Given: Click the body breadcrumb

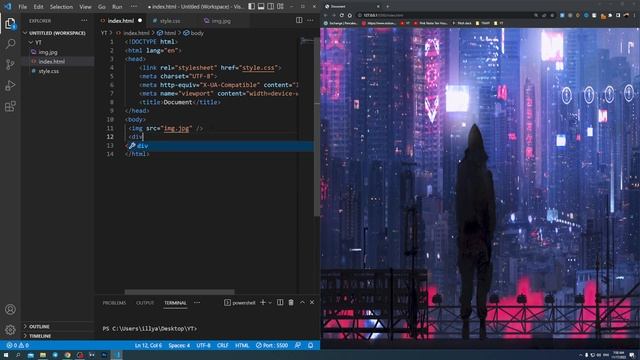Looking at the screenshot, I should point(194,33).
